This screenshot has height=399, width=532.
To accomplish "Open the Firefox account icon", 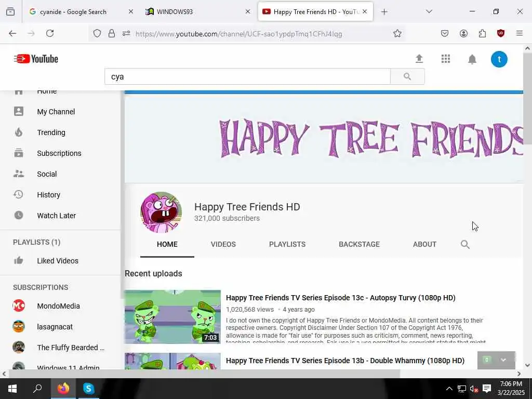I will click(x=463, y=33).
